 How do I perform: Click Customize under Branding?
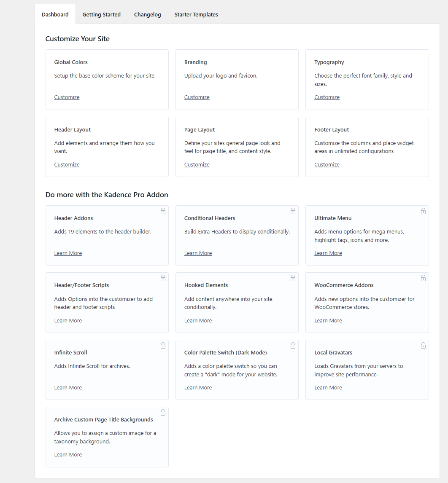tap(197, 97)
